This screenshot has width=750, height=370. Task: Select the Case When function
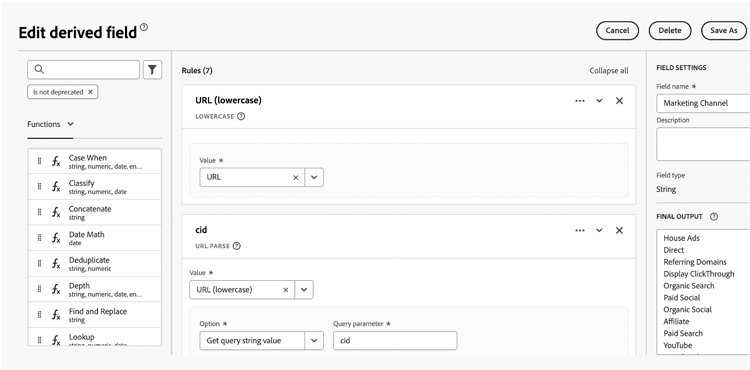95,161
